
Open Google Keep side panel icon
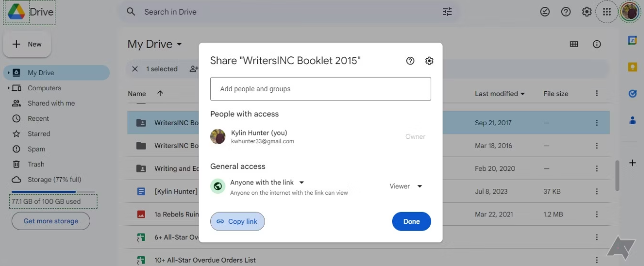(632, 67)
